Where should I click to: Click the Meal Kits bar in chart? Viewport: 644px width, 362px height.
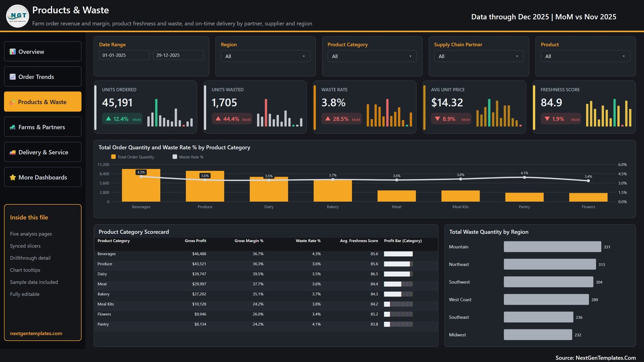pos(460,196)
